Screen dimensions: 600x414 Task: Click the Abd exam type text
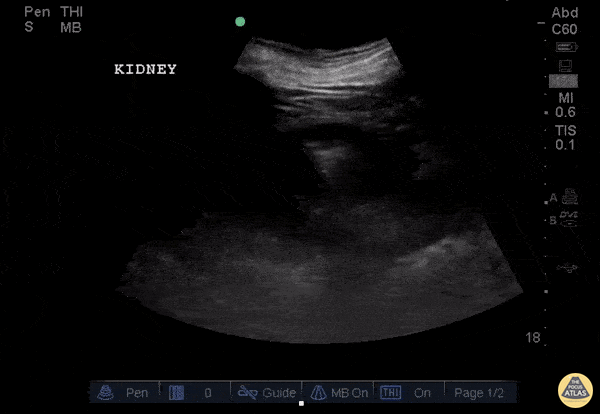(565, 13)
